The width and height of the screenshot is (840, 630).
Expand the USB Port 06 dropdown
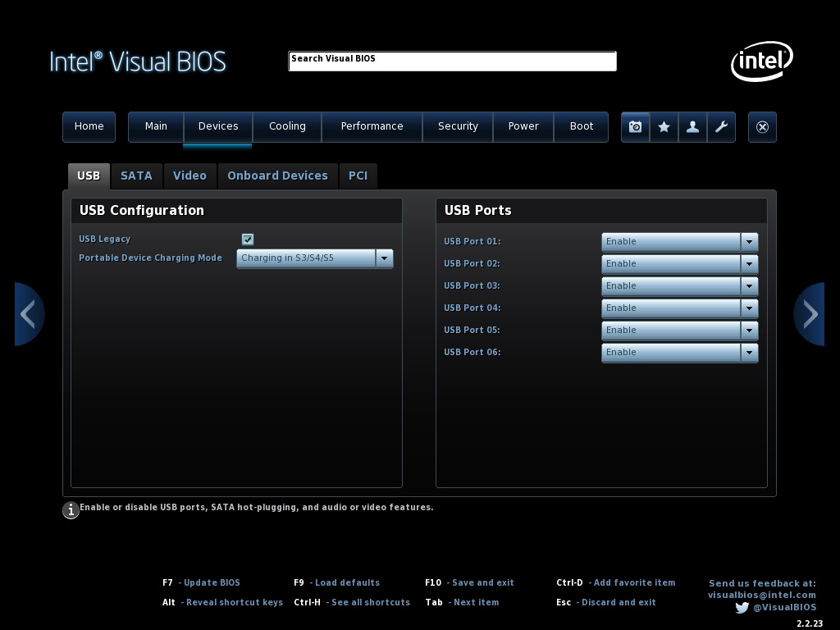pos(748,353)
